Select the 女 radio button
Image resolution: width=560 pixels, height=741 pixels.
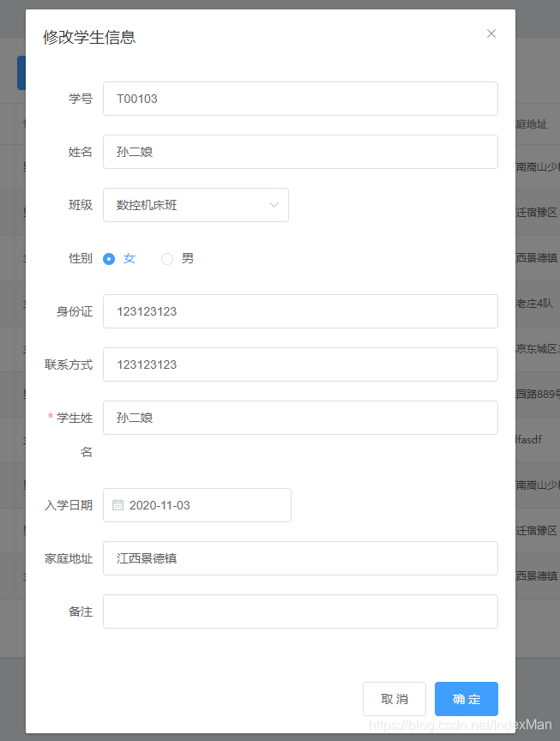111,258
